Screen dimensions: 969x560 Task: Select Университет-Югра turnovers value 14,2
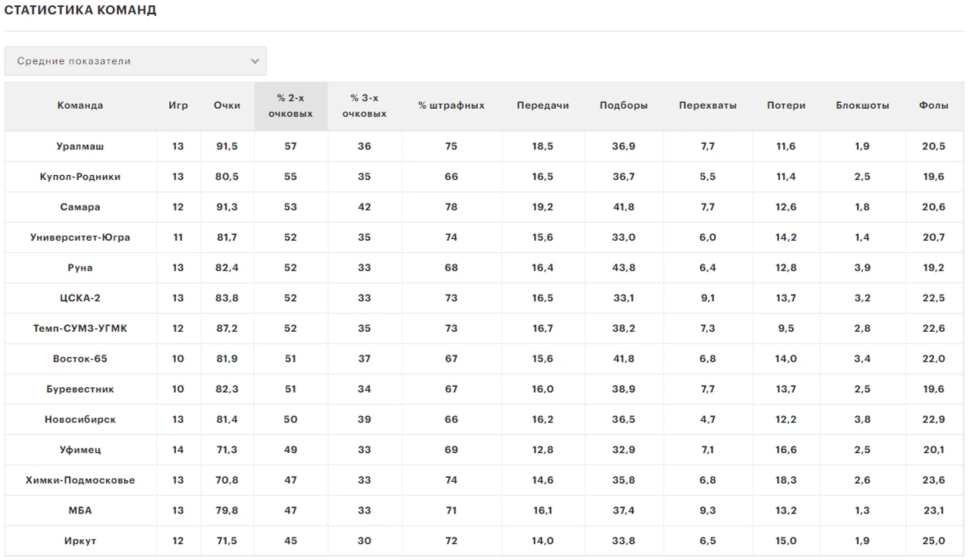(x=786, y=238)
